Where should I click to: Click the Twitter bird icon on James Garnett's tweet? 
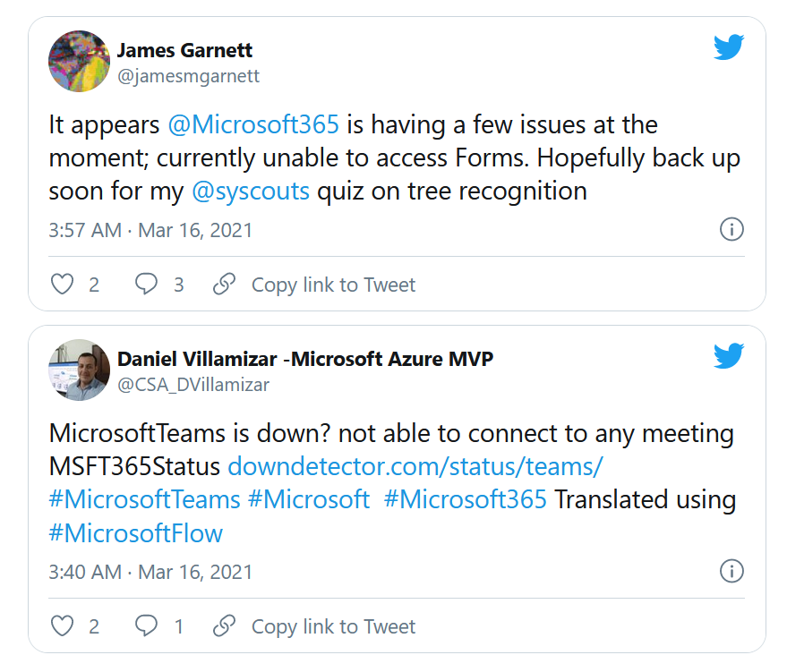click(x=730, y=47)
